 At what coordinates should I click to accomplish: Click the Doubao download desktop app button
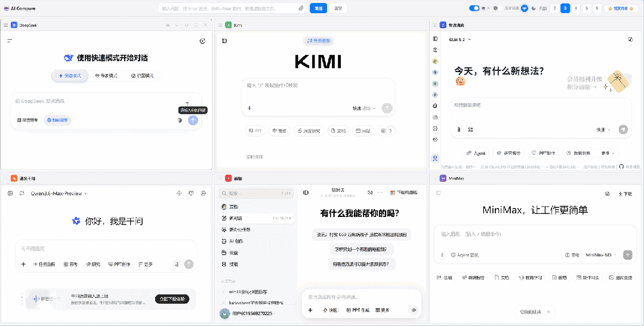(x=403, y=193)
